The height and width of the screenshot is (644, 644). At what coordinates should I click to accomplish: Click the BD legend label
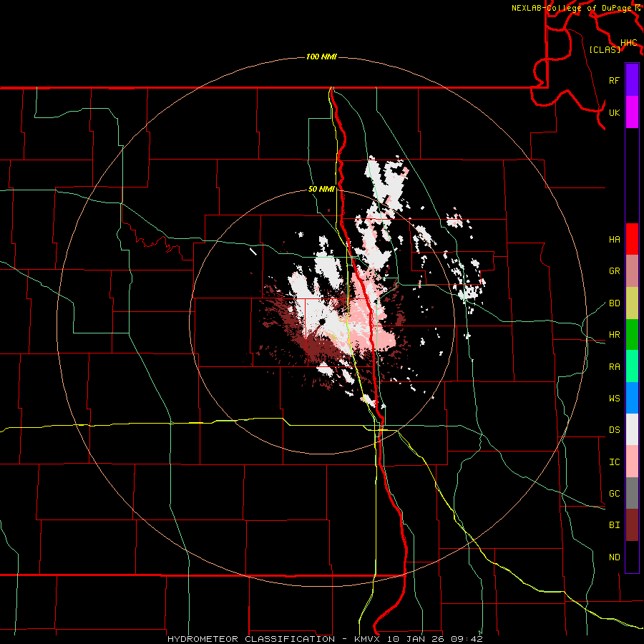(614, 303)
